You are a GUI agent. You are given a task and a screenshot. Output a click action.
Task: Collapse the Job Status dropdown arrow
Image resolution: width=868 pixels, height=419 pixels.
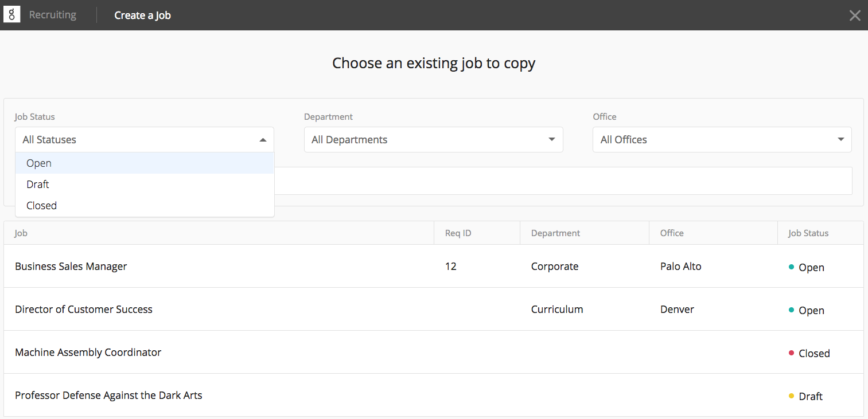tap(263, 140)
